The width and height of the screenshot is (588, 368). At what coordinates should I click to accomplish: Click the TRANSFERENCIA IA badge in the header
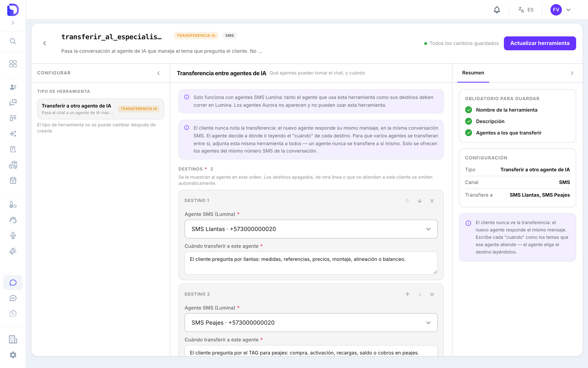click(196, 36)
